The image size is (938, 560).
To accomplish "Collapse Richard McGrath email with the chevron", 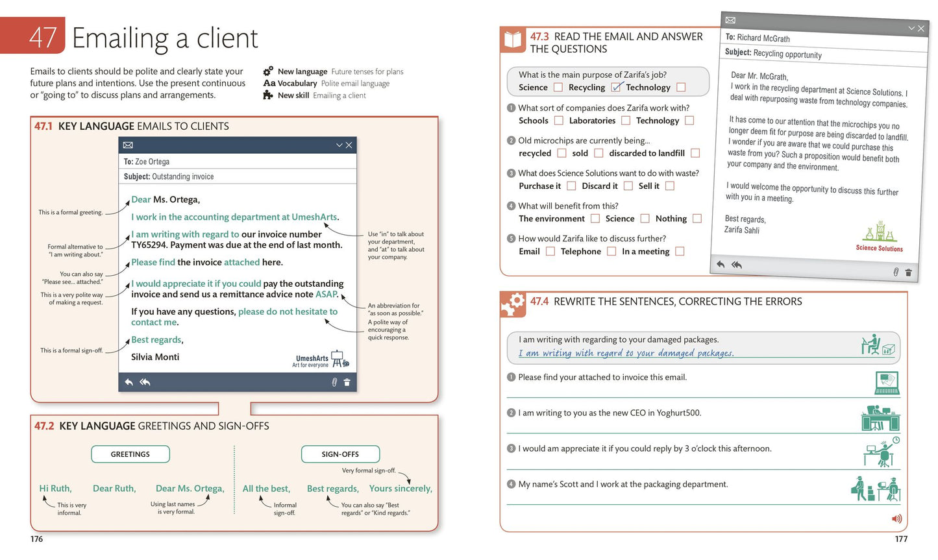I will (911, 28).
